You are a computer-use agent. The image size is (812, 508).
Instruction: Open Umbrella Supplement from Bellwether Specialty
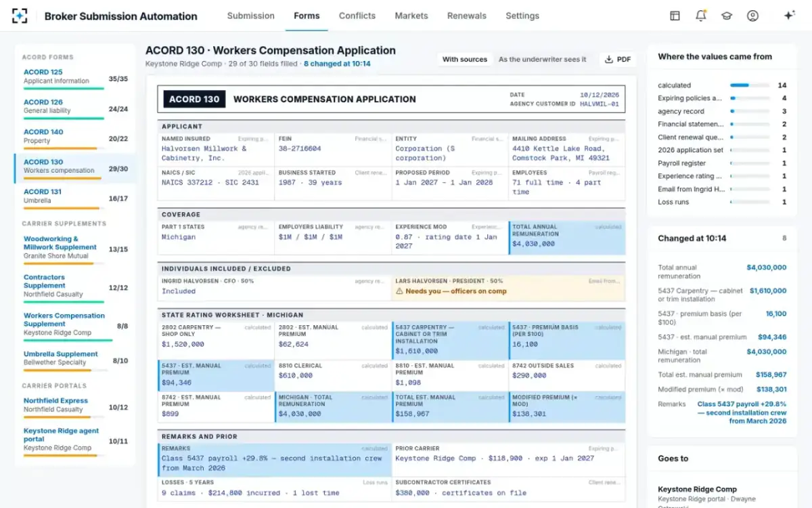pyautogui.click(x=75, y=361)
